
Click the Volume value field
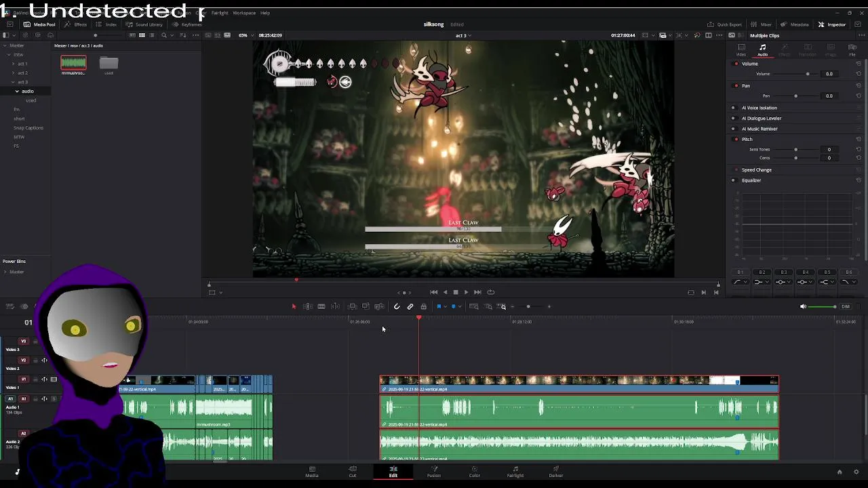tap(829, 74)
